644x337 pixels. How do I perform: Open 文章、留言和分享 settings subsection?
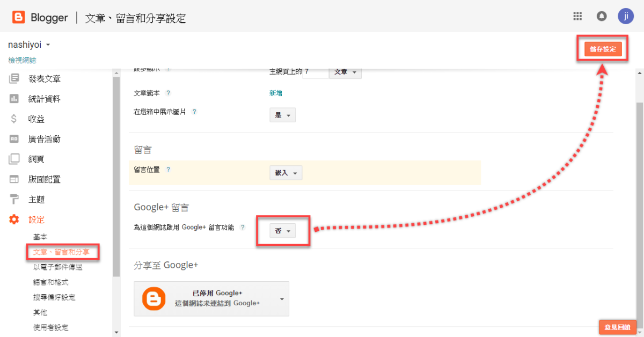[61, 252]
